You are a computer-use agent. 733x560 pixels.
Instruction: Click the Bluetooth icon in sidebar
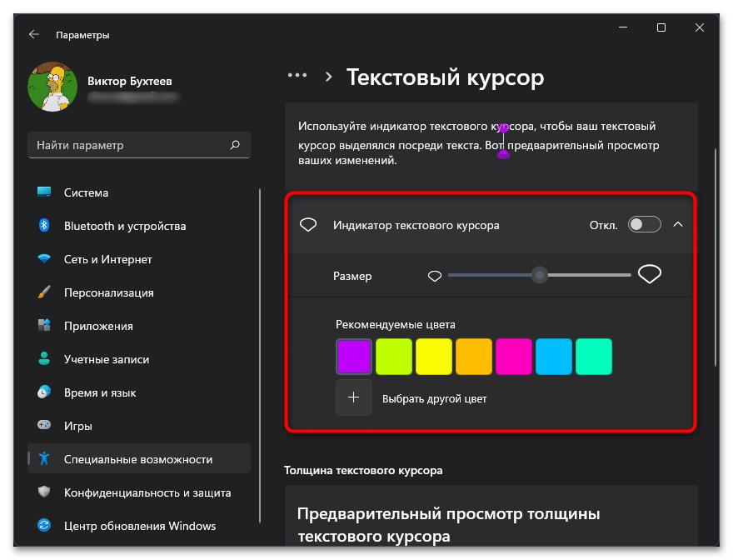pyautogui.click(x=45, y=226)
